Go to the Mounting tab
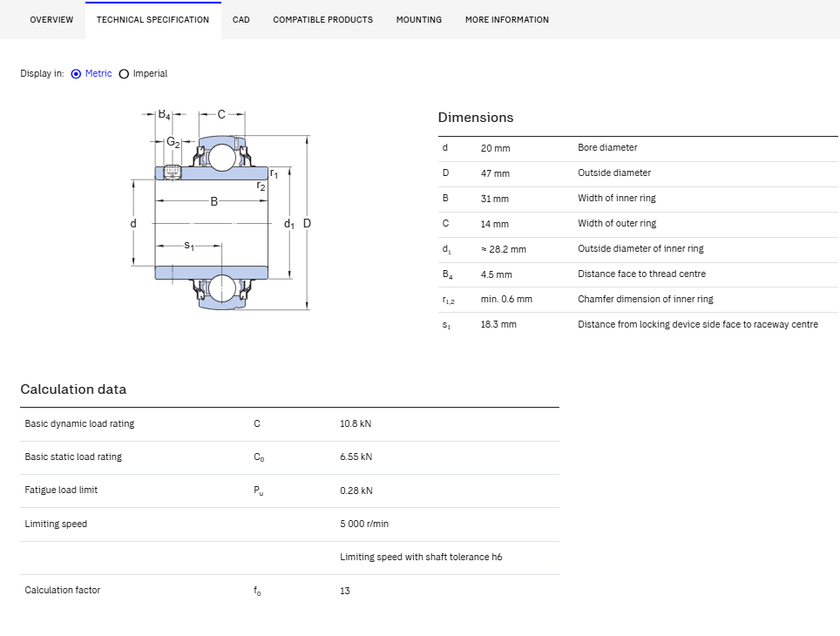Viewport: 840px width, 636px height. 419,20
